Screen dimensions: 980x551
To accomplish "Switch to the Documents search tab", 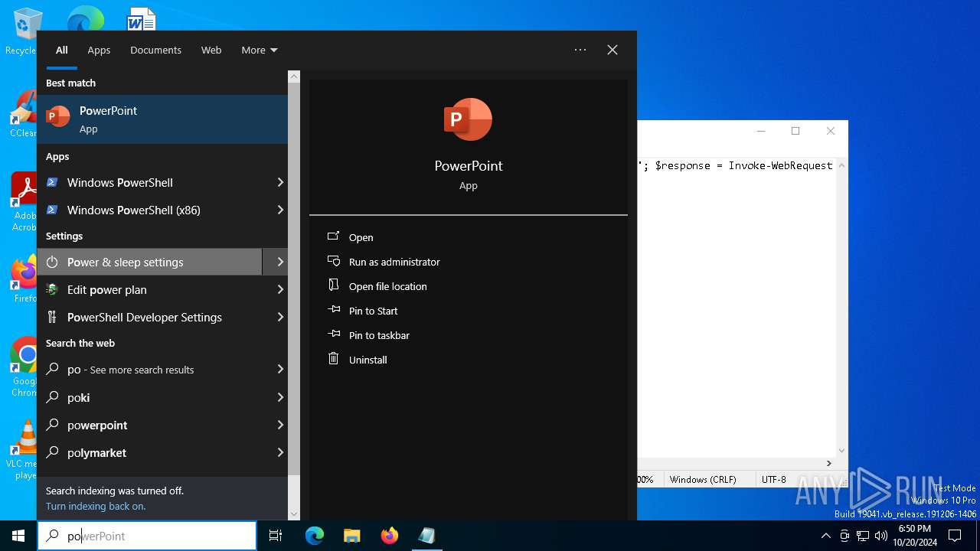I will [x=155, y=50].
